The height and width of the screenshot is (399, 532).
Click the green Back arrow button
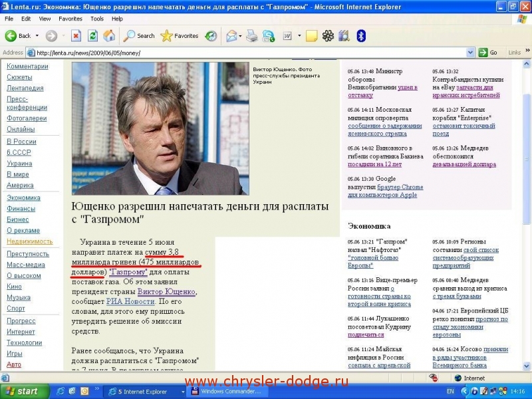pos(11,36)
